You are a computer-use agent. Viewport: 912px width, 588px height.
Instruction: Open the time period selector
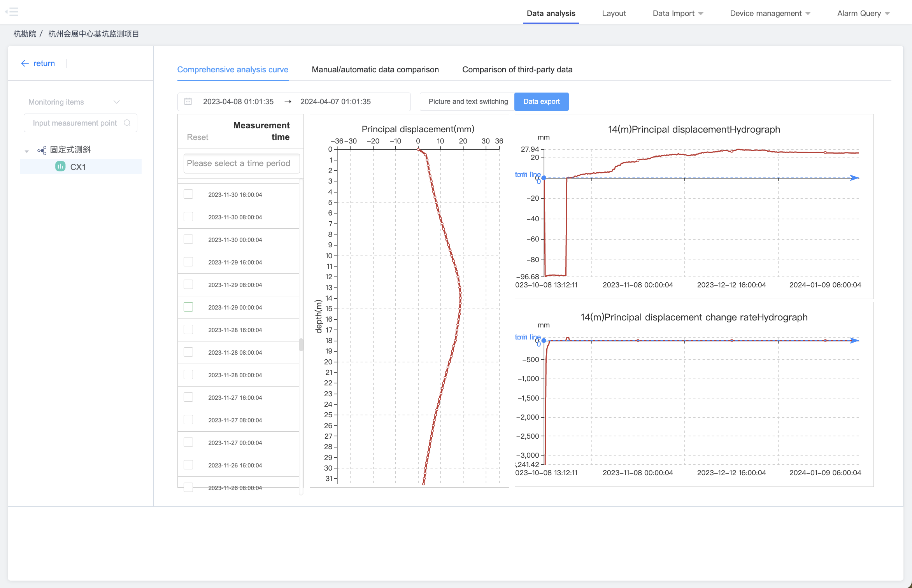pyautogui.click(x=242, y=163)
